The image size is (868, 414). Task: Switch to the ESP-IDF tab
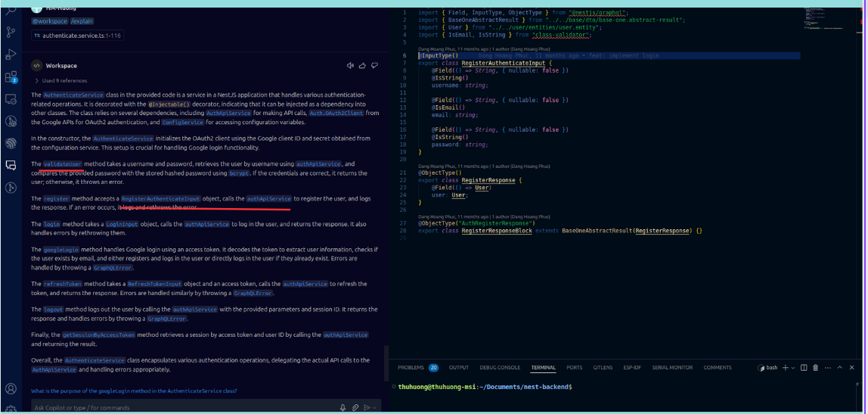(x=632, y=367)
